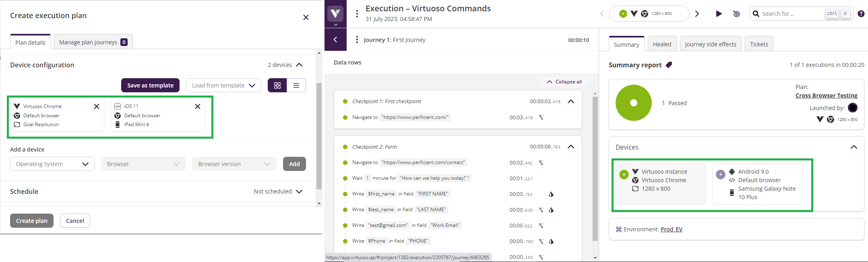Switch devices to list view
868x262 pixels.
coord(296,85)
